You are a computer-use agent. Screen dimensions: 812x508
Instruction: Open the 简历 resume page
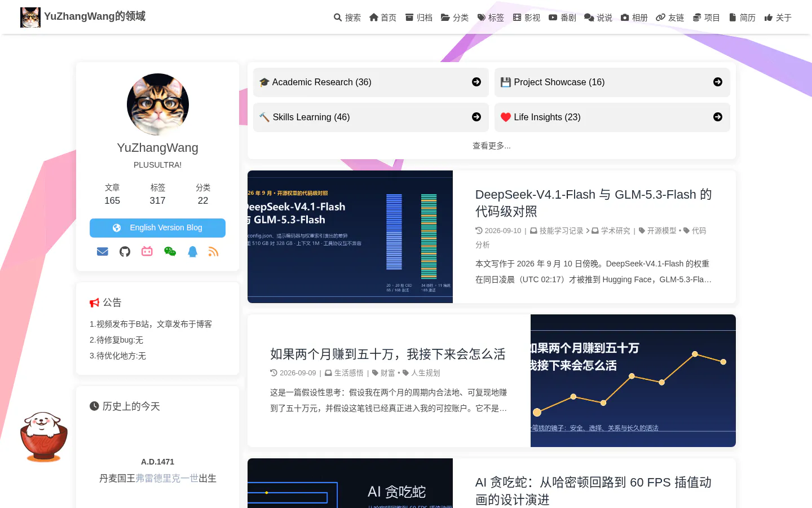coord(742,17)
